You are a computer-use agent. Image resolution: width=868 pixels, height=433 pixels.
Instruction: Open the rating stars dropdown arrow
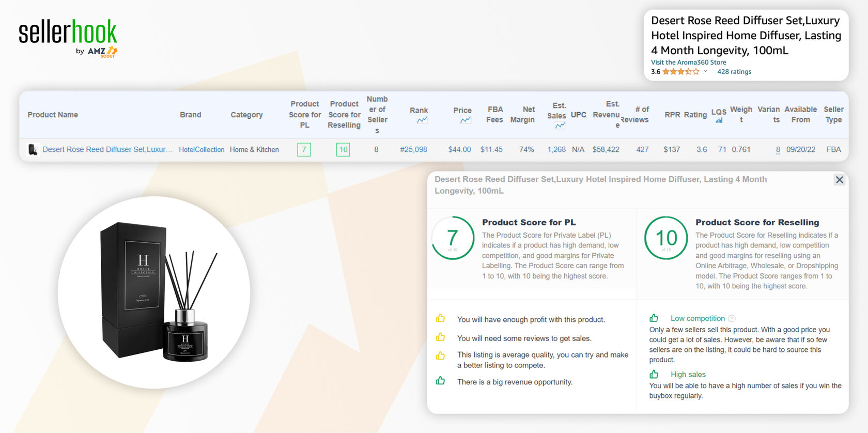705,71
